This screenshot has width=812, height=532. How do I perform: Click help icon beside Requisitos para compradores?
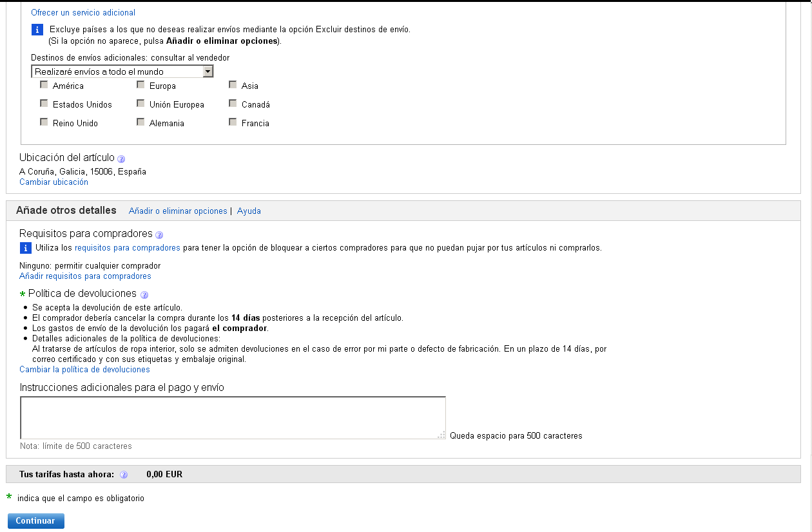pyautogui.click(x=159, y=235)
